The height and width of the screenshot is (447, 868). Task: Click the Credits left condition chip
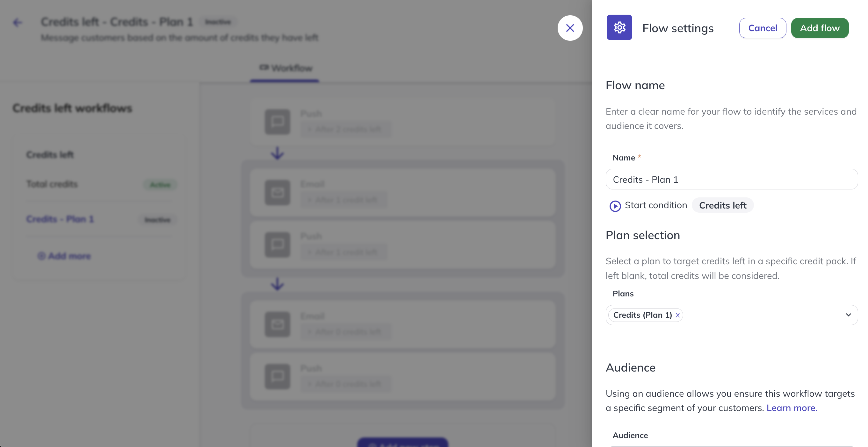(722, 205)
